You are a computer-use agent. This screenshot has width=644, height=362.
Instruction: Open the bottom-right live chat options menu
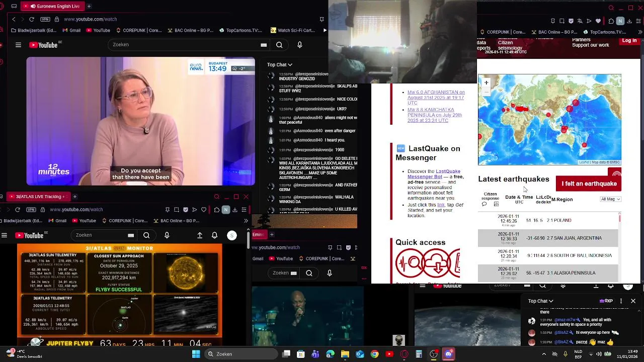(x=621, y=301)
